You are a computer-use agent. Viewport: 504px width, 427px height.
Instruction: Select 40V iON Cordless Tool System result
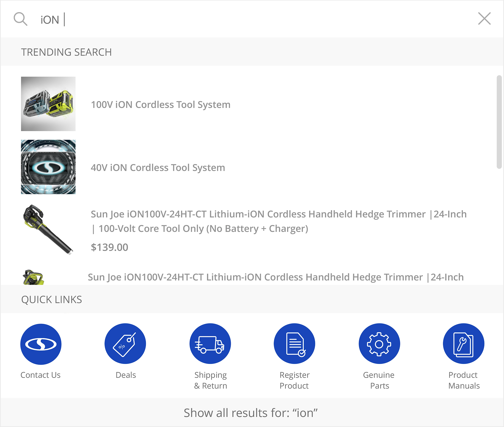pos(158,167)
